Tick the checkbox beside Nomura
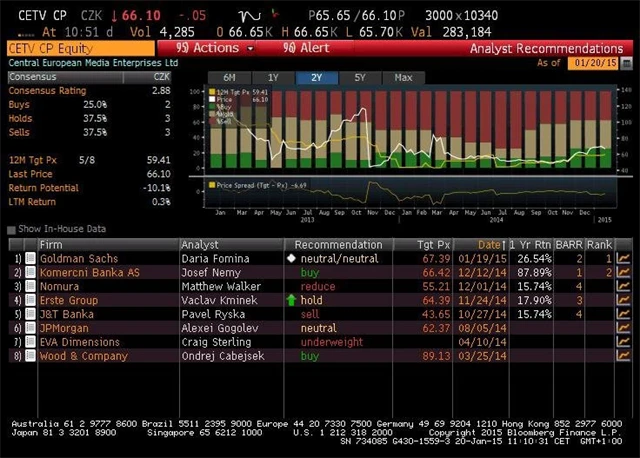The image size is (640, 458). tap(30, 286)
